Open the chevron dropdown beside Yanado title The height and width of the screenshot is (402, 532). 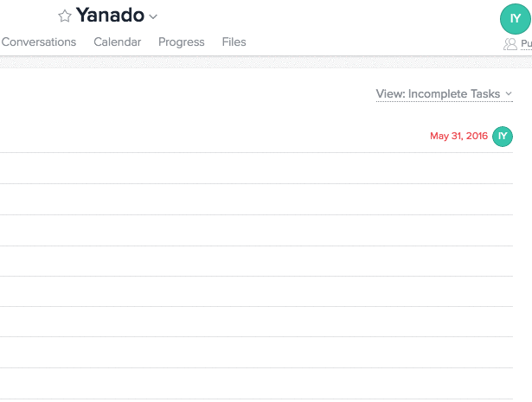tap(153, 16)
